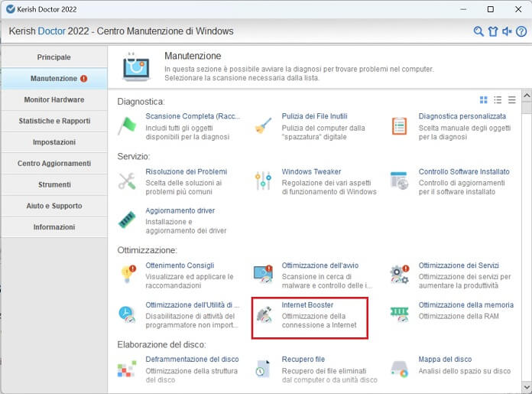Click the memory chip Aggiornamento driver icon
This screenshot has width=532, height=394.
pos(127,220)
